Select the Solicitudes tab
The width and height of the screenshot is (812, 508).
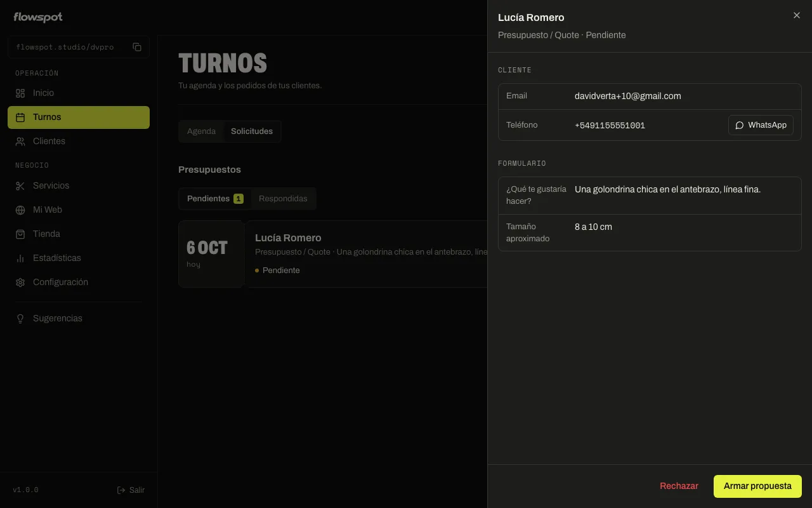point(252,131)
